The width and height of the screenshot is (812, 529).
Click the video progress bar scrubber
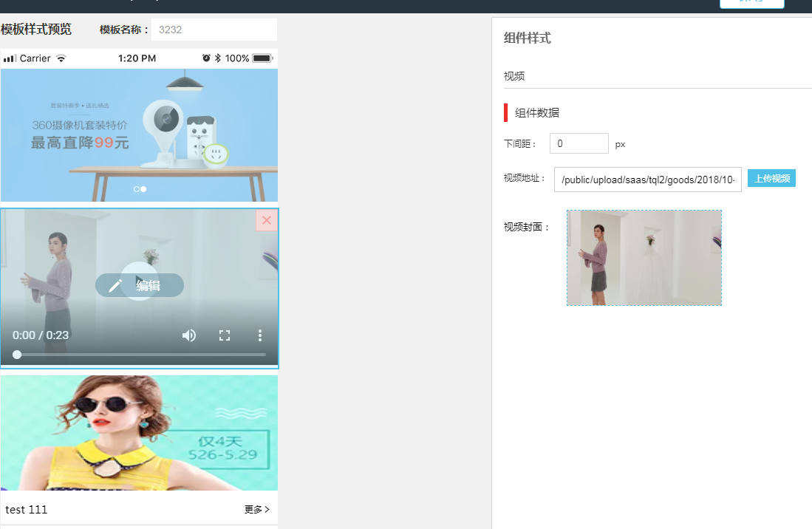(17, 355)
